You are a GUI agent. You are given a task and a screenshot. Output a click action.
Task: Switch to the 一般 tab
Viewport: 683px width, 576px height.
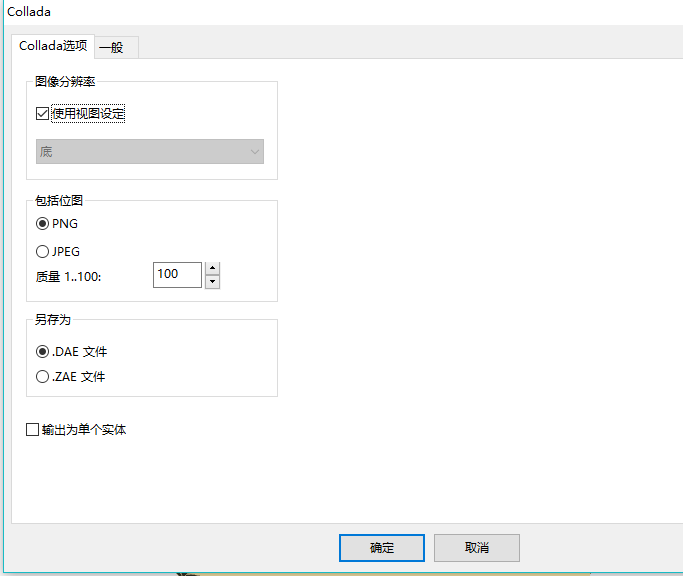pyautogui.click(x=112, y=47)
